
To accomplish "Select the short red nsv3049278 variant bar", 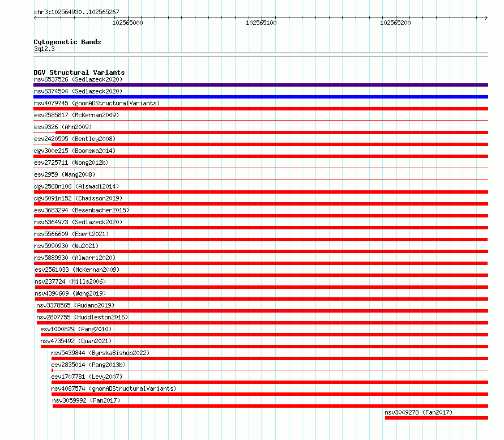I will (437, 418).
